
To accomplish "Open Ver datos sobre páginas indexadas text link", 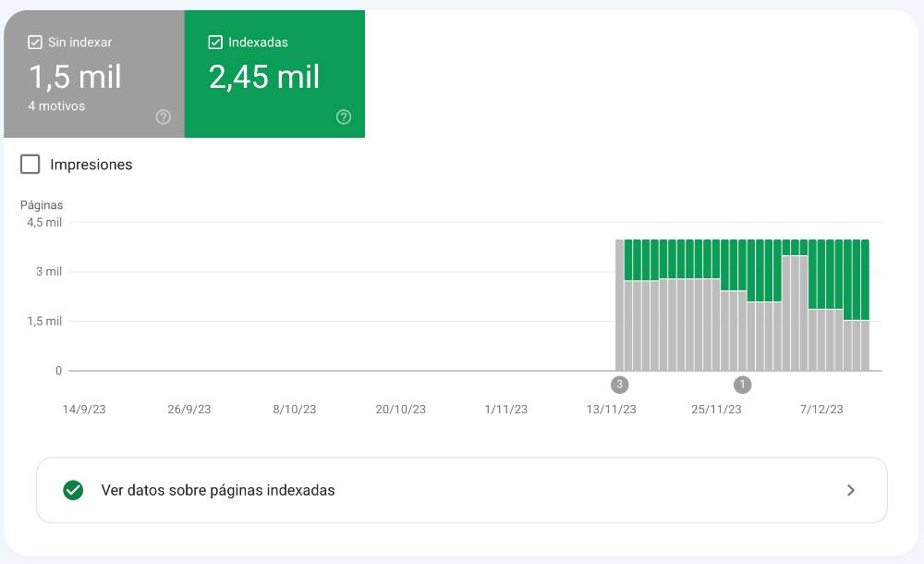I will pos(217,490).
